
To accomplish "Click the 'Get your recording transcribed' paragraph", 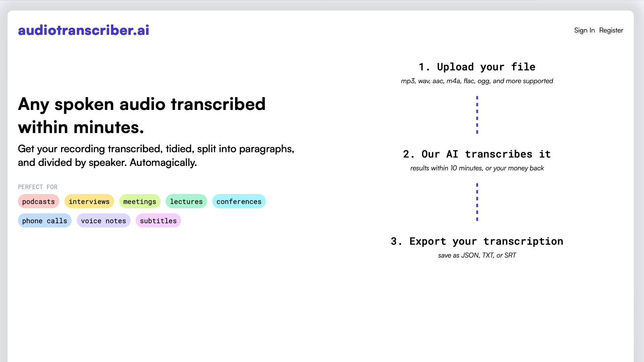I will (x=156, y=156).
